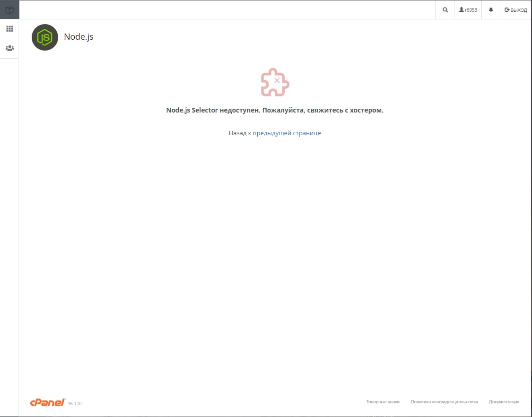Viewport: 532px width, 417px height.
Task: Open User Manager people icon in sidebar
Action: click(9, 48)
